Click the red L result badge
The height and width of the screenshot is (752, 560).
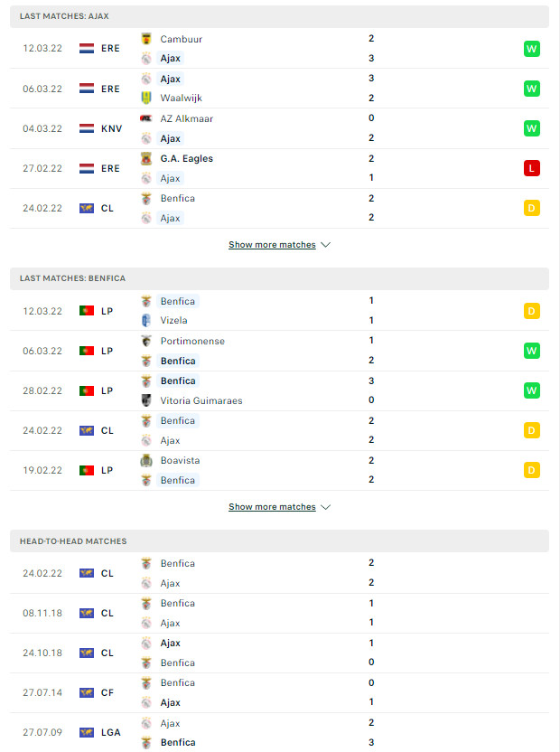[x=532, y=168]
